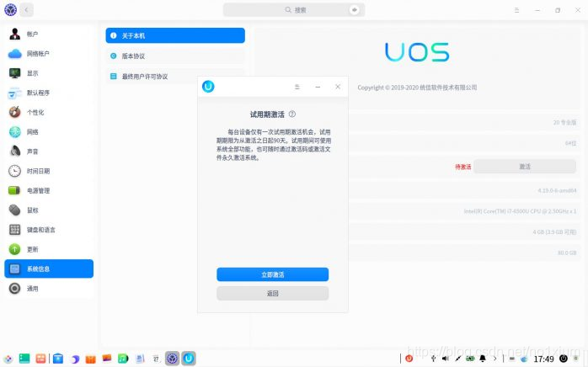Click the orange grid icon in the dock

pos(40,359)
